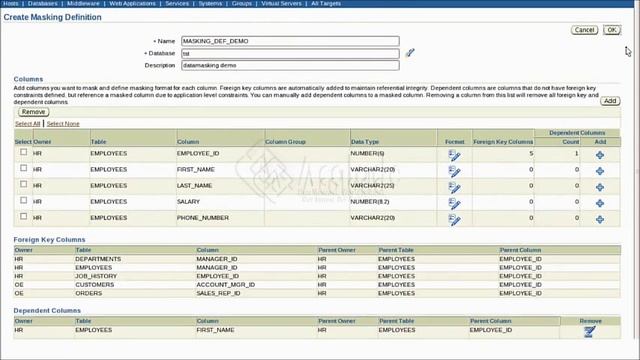Viewport: 640px width, 360px height.
Task: Click the Foreign Key Columns header
Action: click(503, 142)
